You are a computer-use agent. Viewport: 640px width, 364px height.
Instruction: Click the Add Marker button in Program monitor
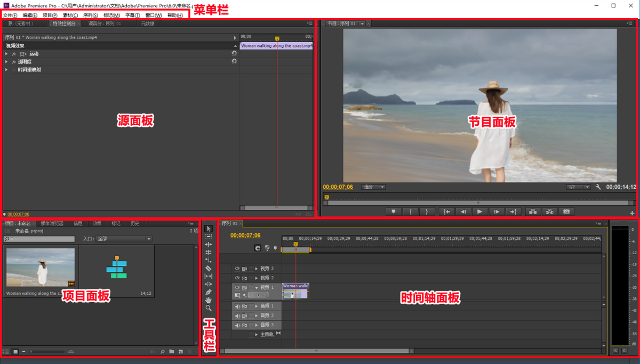click(x=394, y=212)
